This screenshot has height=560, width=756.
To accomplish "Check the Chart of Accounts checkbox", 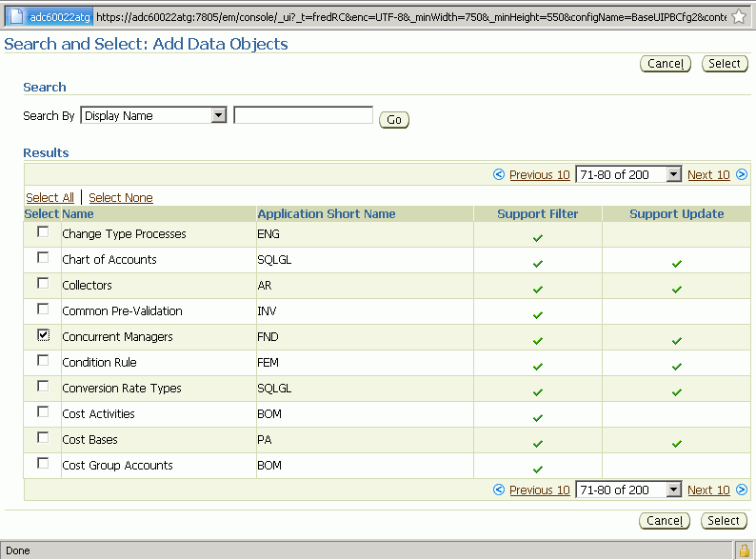I will pyautogui.click(x=43, y=257).
